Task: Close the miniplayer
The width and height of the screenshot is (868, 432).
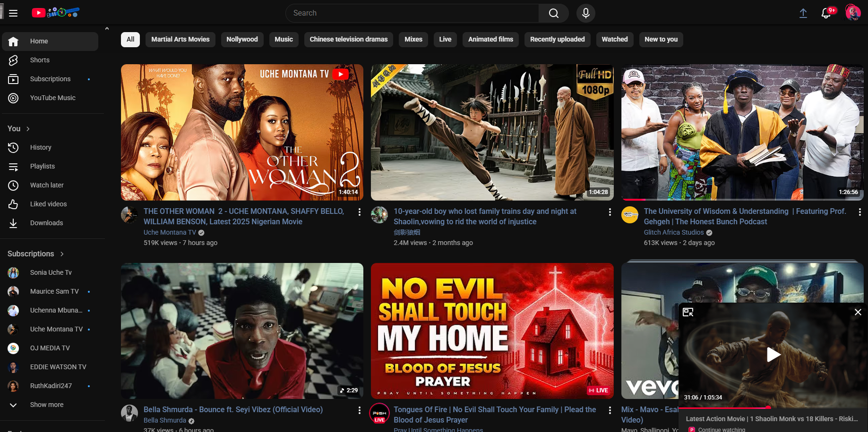Action: click(x=858, y=312)
